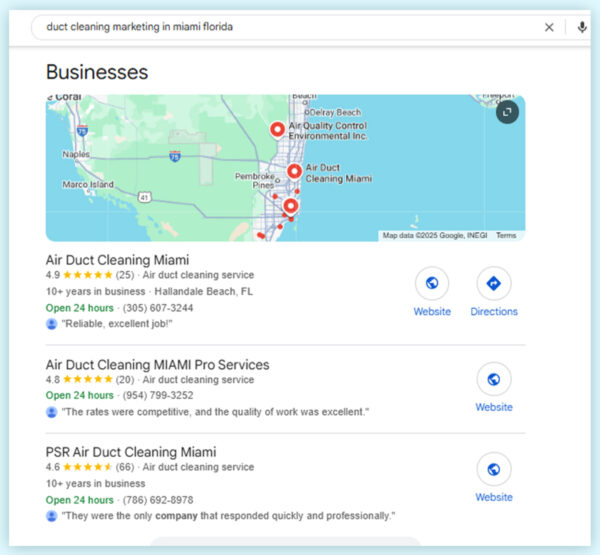600x555 pixels.
Task: Click the "Reliable, excellent job!" review snippet
Action: (117, 324)
